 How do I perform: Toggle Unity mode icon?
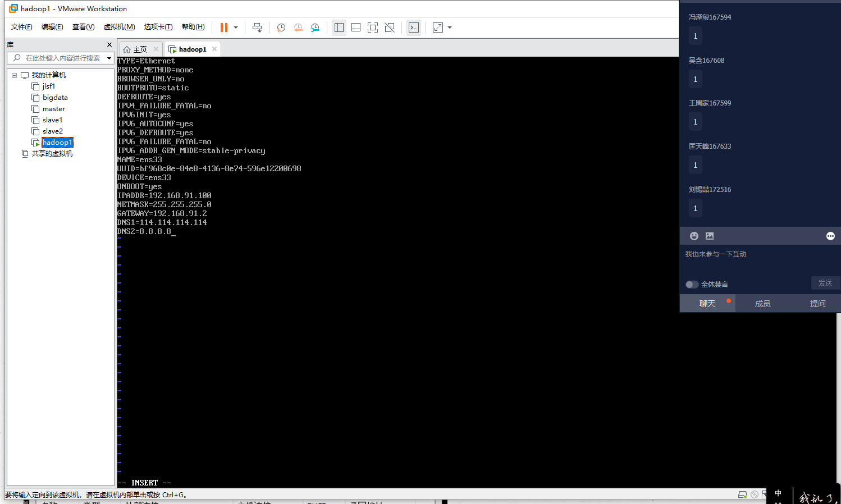pyautogui.click(x=390, y=28)
